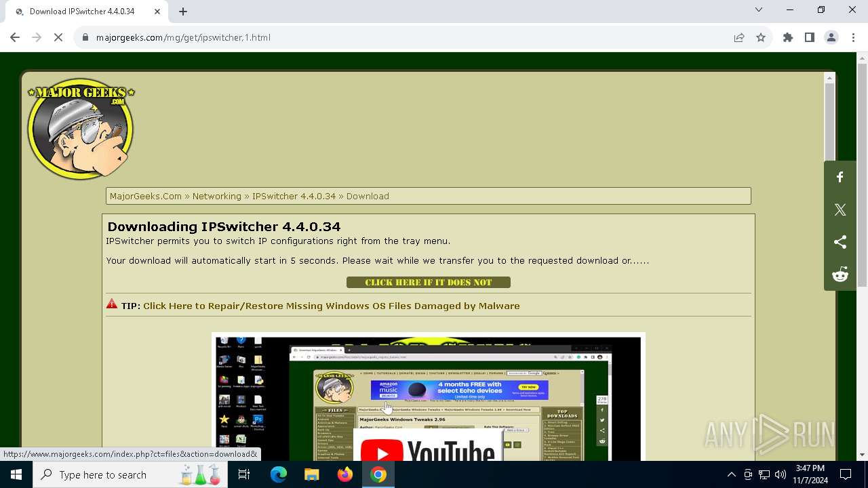Open Task View on the taskbar
This screenshot has height=488, width=868.
point(244,474)
